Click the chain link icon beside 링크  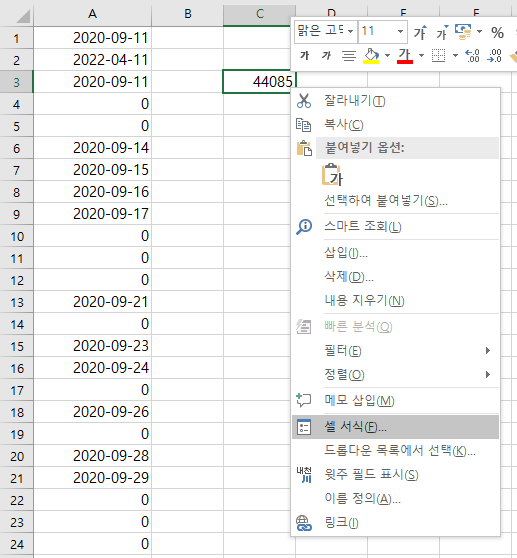click(x=304, y=523)
